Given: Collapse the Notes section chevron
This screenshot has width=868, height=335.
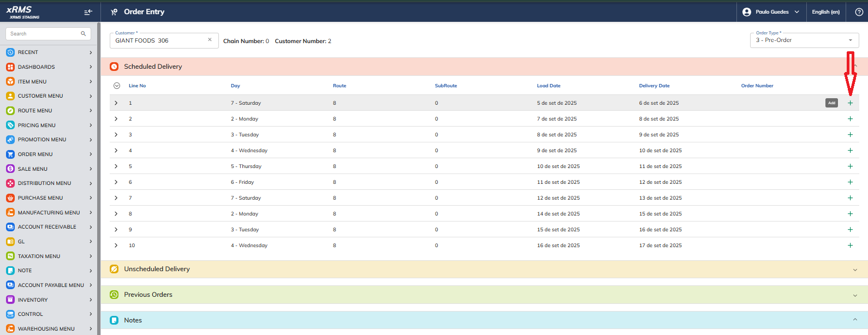Looking at the screenshot, I should click(x=855, y=320).
